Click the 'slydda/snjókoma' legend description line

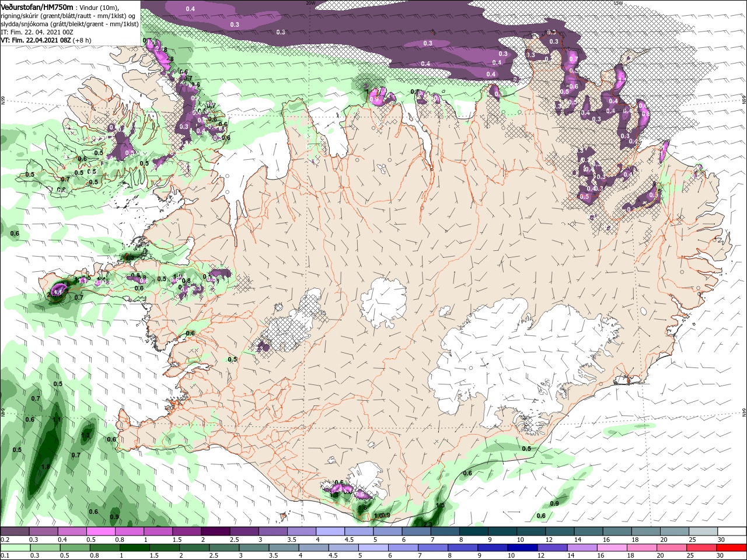point(69,24)
